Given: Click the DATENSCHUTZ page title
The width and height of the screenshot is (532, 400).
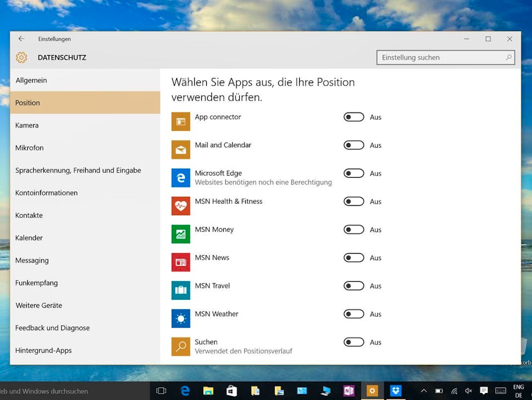Looking at the screenshot, I should [x=62, y=57].
